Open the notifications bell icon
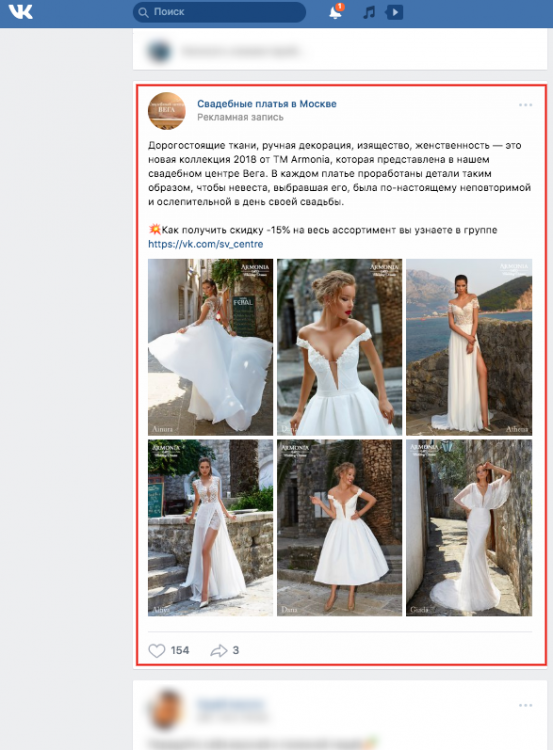 [x=336, y=11]
